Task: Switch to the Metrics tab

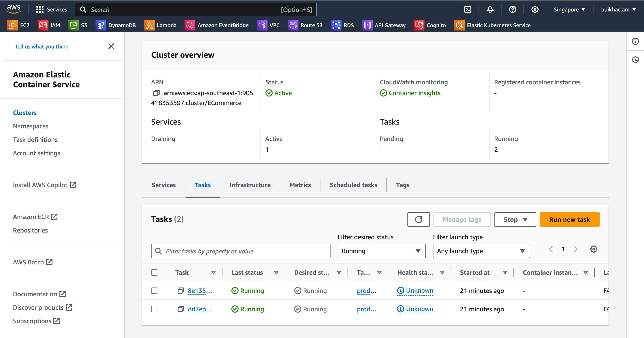Action: [x=300, y=185]
